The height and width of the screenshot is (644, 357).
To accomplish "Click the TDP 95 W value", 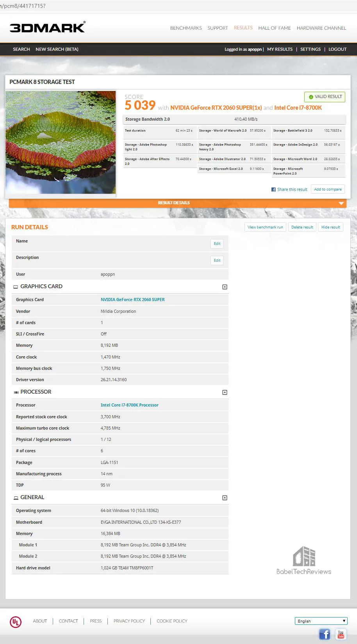I will 105,485.
